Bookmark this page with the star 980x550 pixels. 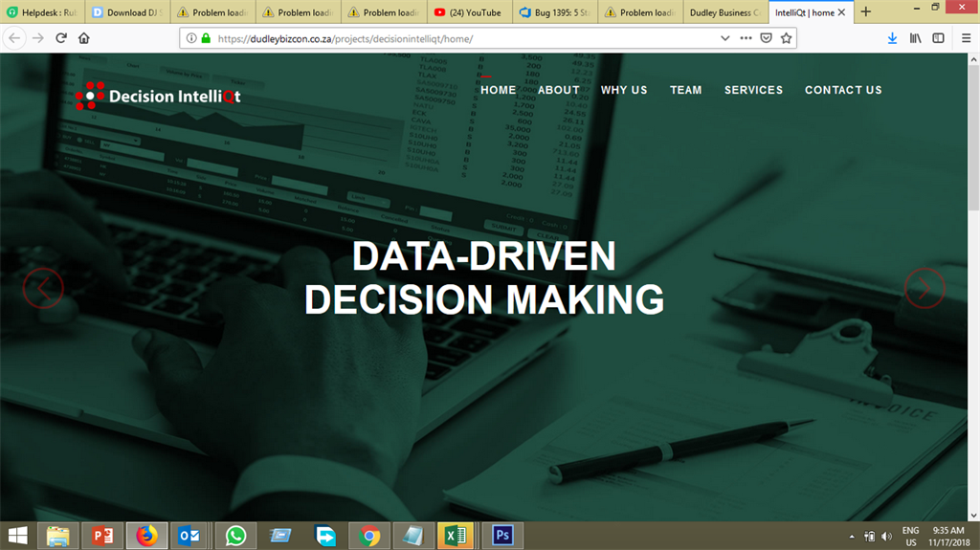(787, 38)
